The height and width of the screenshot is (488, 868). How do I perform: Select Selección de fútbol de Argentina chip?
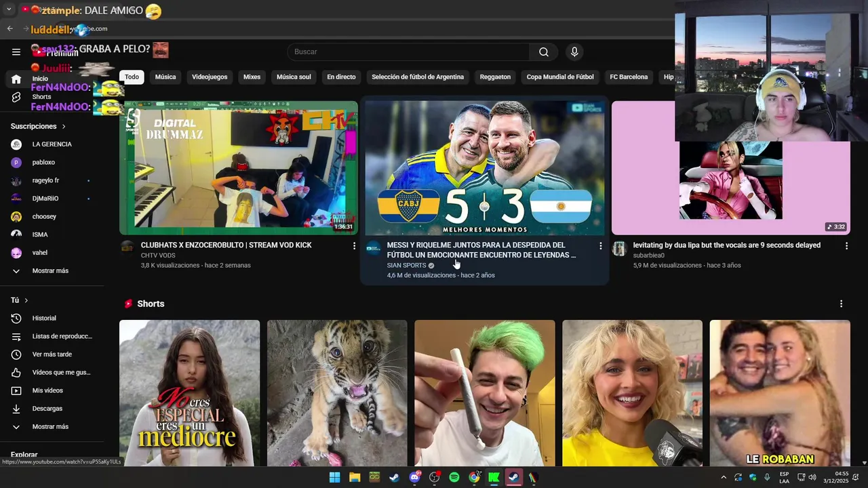[418, 77]
